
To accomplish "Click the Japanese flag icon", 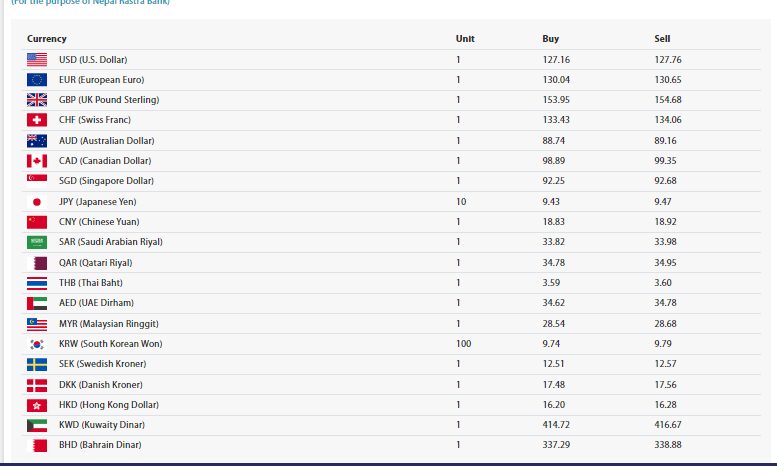I will [x=37, y=202].
